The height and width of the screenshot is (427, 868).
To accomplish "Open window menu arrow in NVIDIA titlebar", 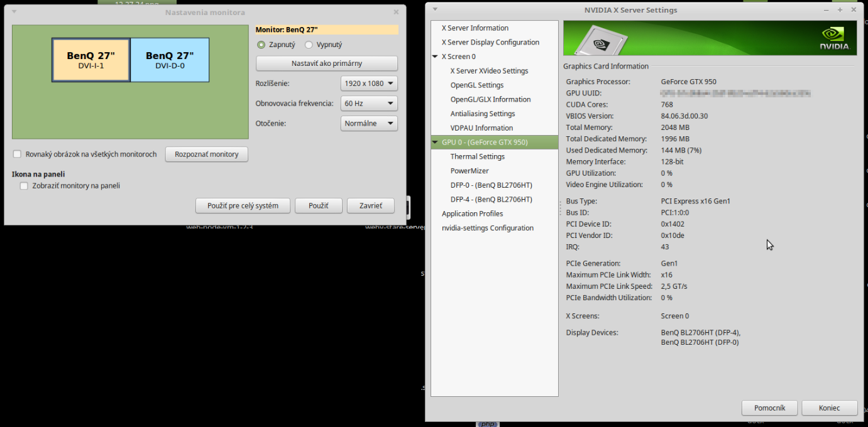I will click(x=435, y=9).
